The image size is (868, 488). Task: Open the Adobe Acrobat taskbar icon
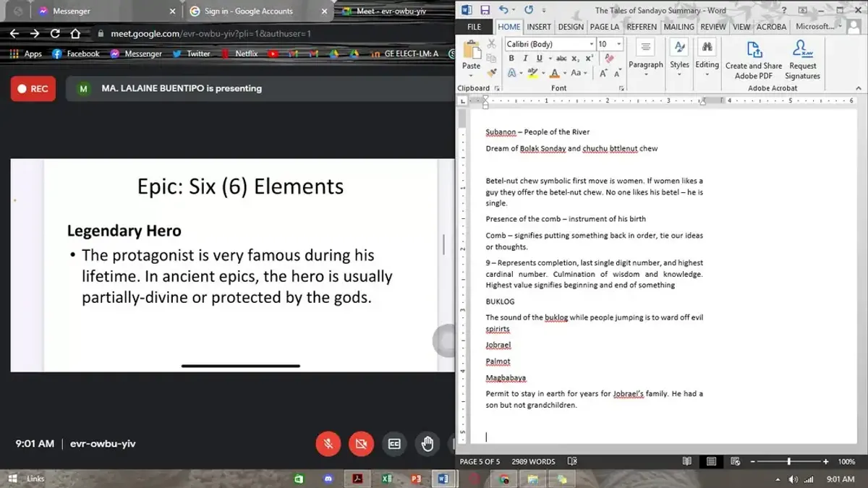(357, 479)
